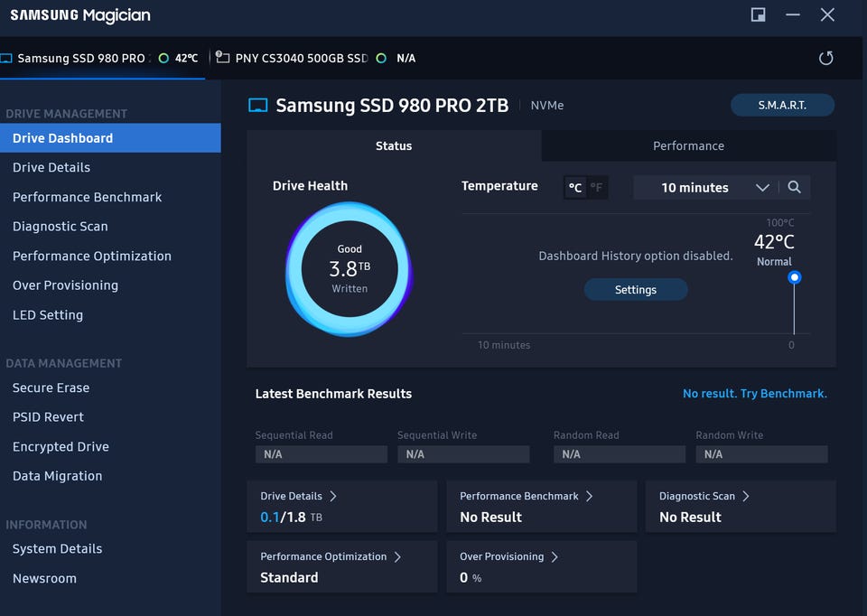Image resolution: width=867 pixels, height=616 pixels.
Task: Go to Performance Benchmark in sidebar
Action: click(x=110, y=197)
